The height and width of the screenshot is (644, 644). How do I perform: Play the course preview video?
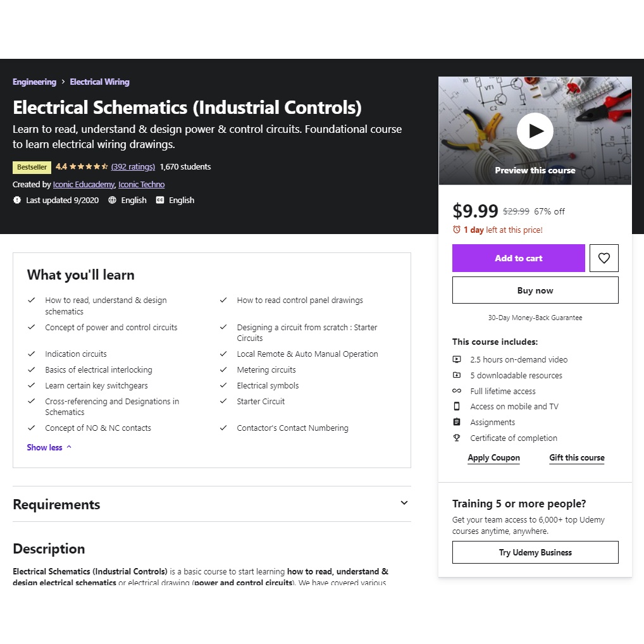pos(535,131)
